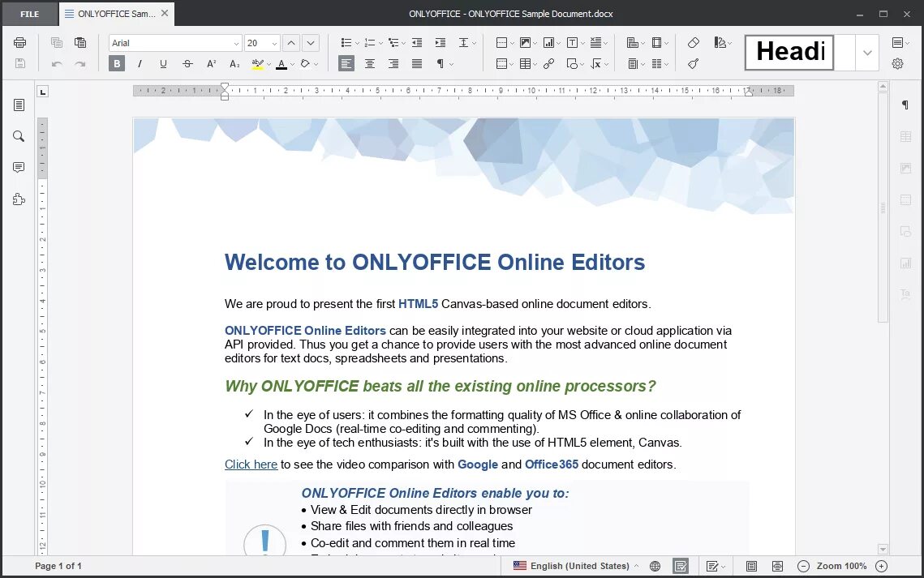Open the Comments panel in left sidebar
Screen dimensions: 924x578
(x=19, y=167)
